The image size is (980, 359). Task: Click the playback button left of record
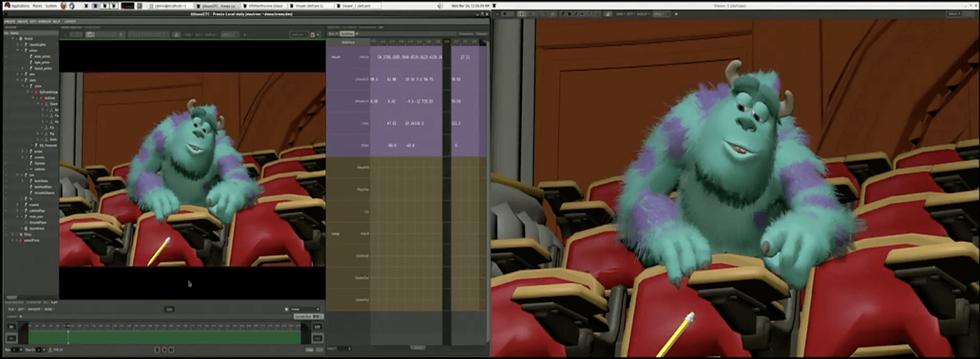[x=157, y=350]
